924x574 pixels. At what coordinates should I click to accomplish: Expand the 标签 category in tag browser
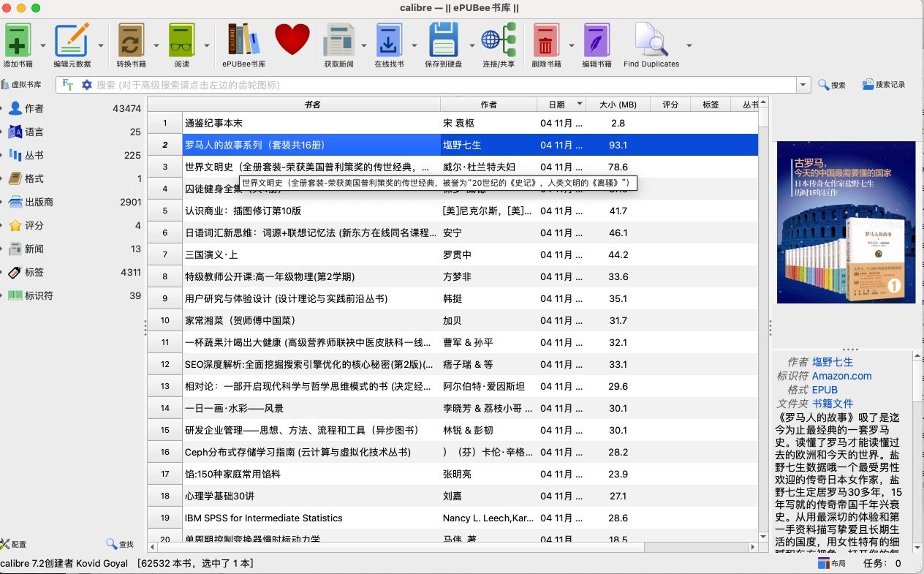pyautogui.click(x=3, y=272)
